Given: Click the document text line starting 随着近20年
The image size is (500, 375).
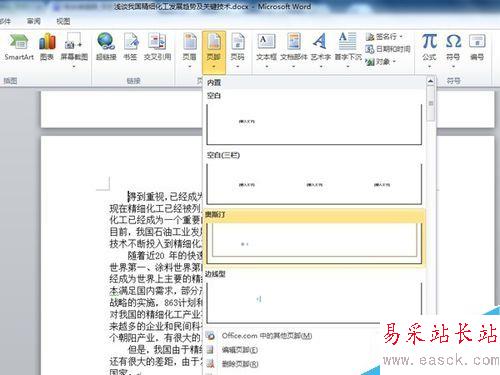Looking at the screenshot, I should click(165, 255).
